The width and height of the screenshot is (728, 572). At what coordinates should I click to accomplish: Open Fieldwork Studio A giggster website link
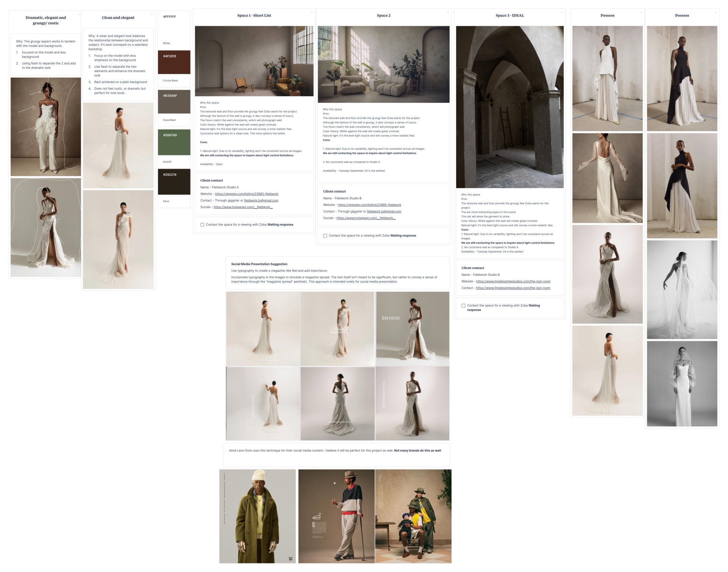(246, 194)
